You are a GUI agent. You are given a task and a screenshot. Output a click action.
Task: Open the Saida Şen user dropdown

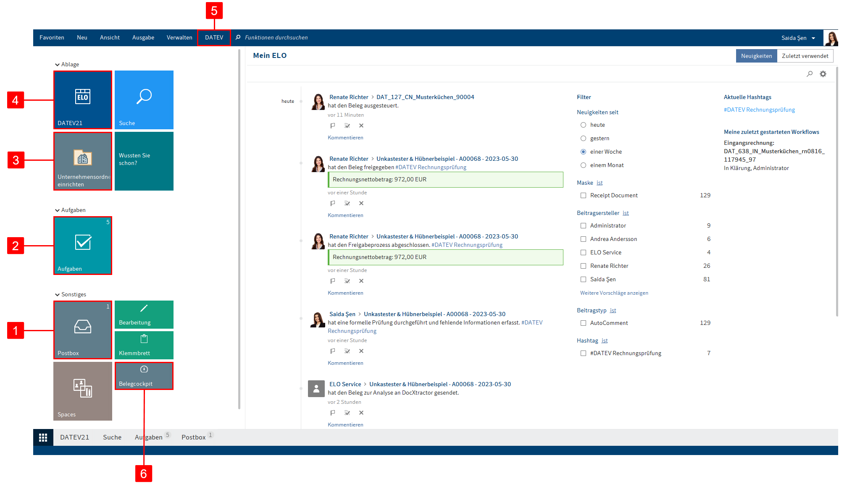798,38
